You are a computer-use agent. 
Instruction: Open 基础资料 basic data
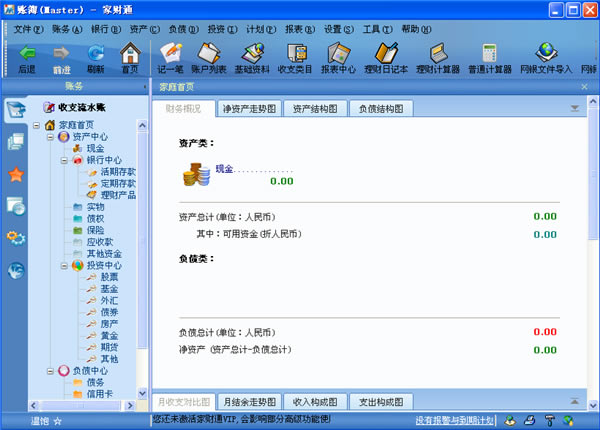coord(252,58)
